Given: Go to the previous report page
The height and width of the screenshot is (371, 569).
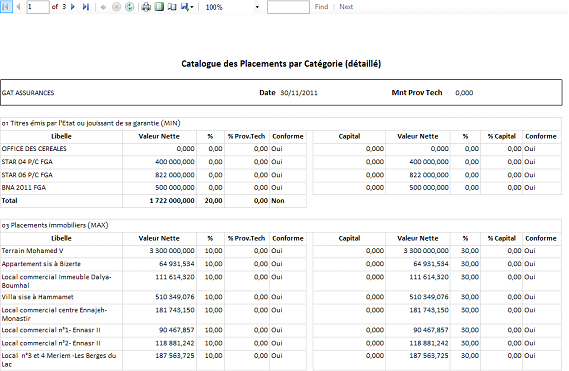Looking at the screenshot, I should click(x=18, y=7).
